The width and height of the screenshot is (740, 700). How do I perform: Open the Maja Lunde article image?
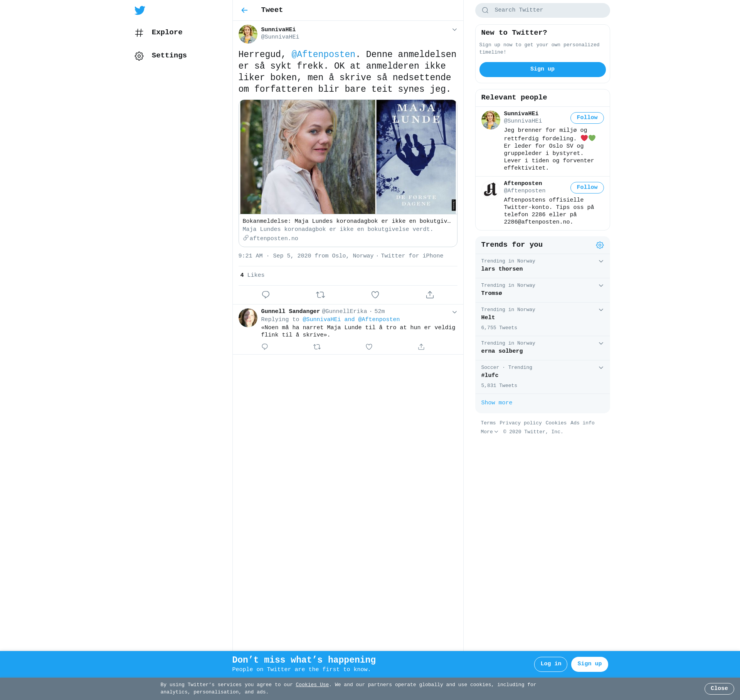(x=348, y=157)
